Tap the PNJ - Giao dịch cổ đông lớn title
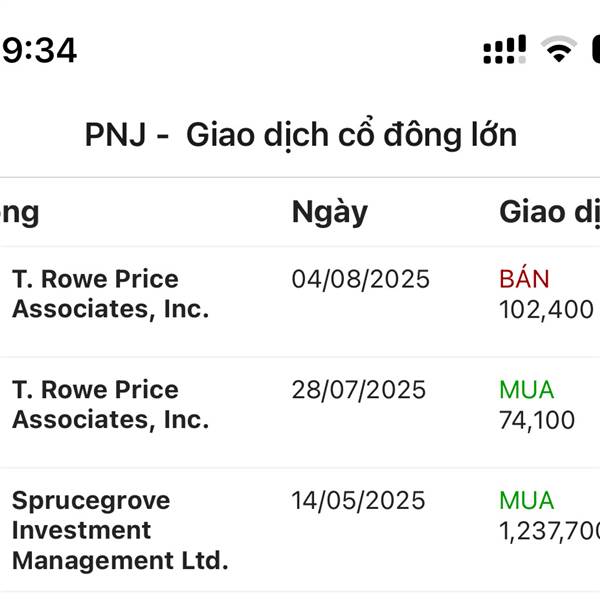 (x=301, y=135)
